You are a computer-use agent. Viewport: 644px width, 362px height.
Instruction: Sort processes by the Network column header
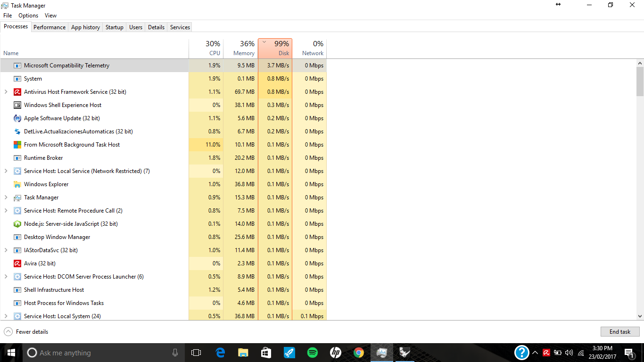click(x=309, y=49)
